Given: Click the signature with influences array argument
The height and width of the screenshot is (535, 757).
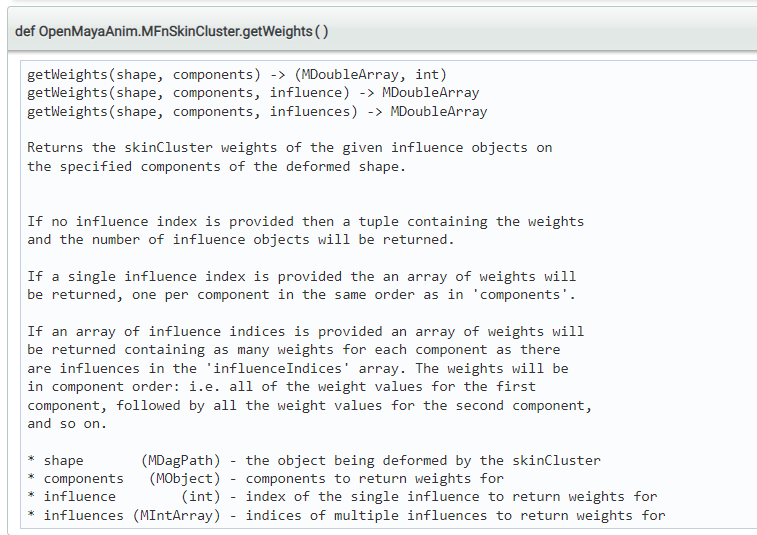Looking at the screenshot, I should [x=257, y=111].
